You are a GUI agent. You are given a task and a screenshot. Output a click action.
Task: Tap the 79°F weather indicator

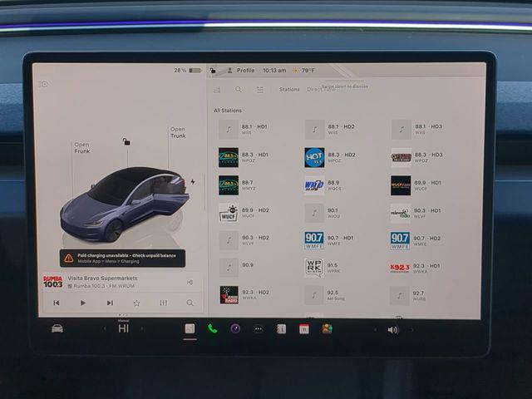(x=304, y=71)
